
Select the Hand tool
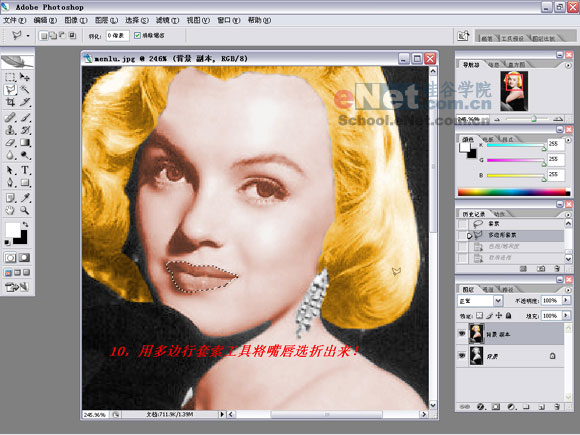10,210
